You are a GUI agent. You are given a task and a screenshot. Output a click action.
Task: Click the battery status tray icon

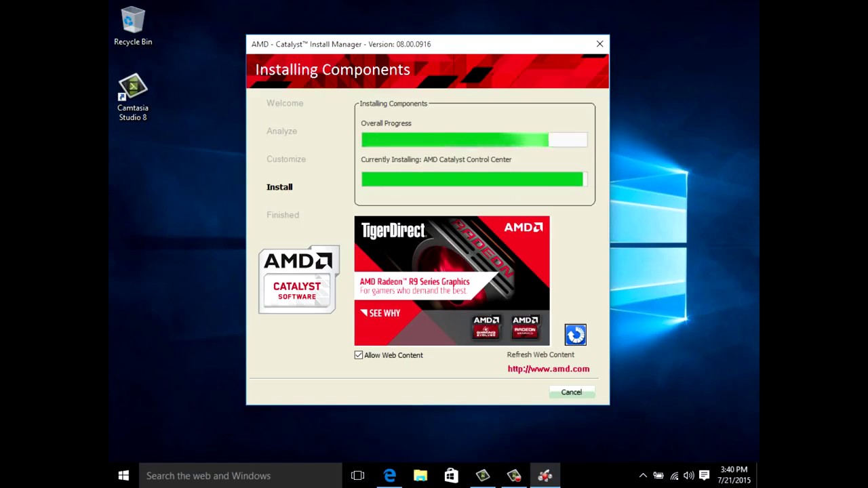(x=658, y=476)
